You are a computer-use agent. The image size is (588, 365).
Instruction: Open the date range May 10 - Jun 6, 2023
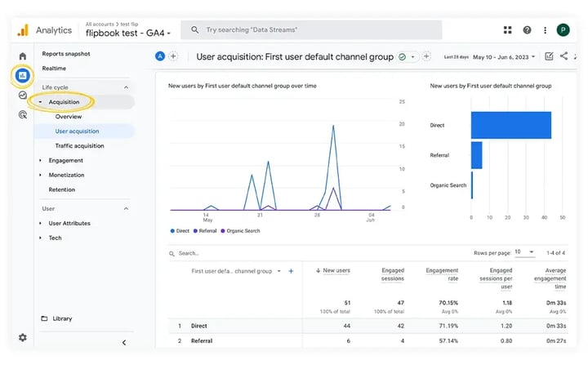point(504,57)
